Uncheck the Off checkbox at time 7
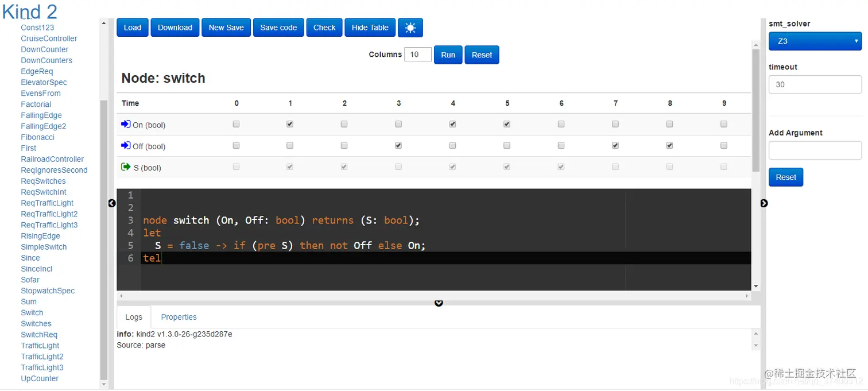This screenshot has height=391, width=868. 615,146
